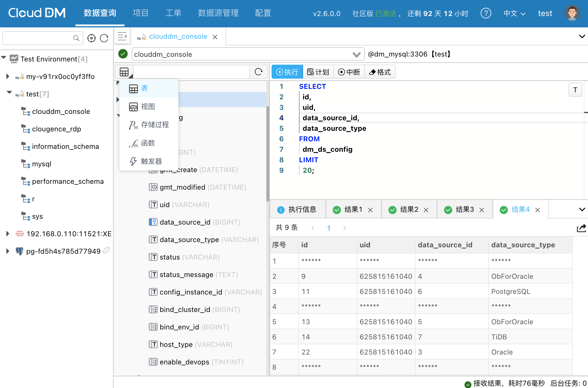Open the object type table icon selector

[124, 72]
